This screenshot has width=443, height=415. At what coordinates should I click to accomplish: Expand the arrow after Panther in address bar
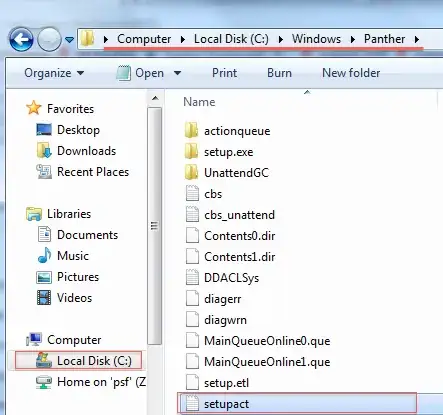(417, 39)
